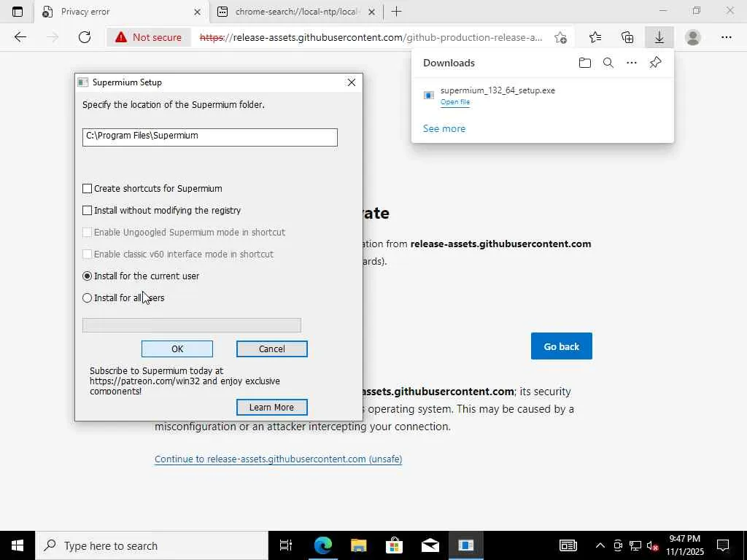
Task: Open the browser profile avatar
Action: coord(693,37)
